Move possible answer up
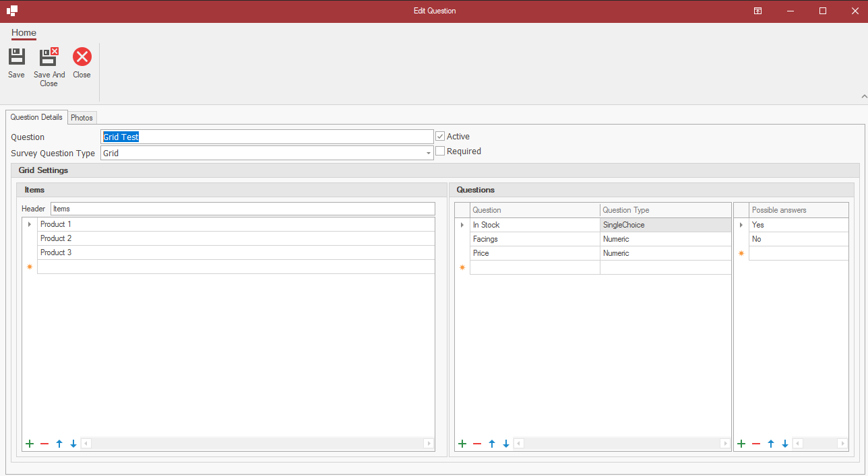 tap(771, 444)
